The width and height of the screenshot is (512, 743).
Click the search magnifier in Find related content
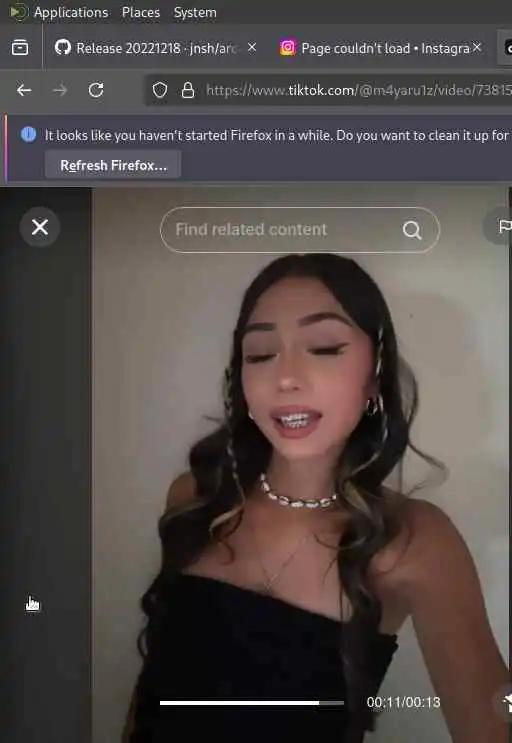[x=412, y=230]
